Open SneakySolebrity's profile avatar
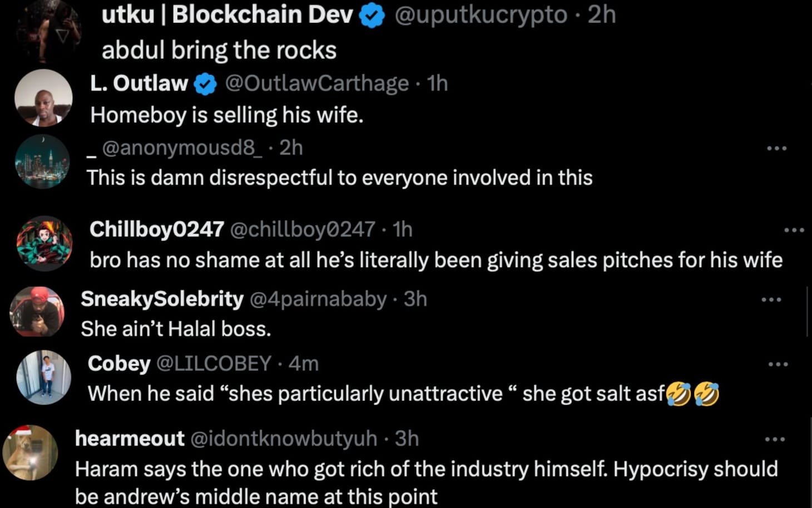Viewport: 812px width, 508px height. [x=36, y=311]
